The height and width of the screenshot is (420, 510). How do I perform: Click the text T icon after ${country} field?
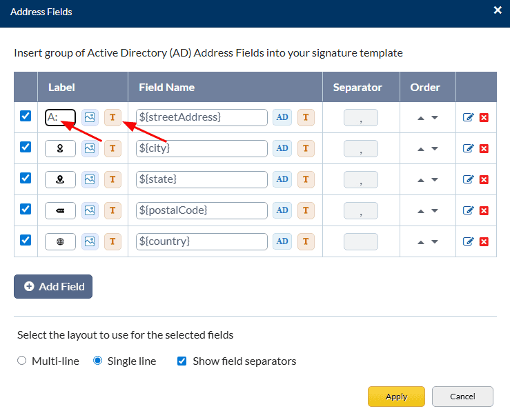(306, 241)
